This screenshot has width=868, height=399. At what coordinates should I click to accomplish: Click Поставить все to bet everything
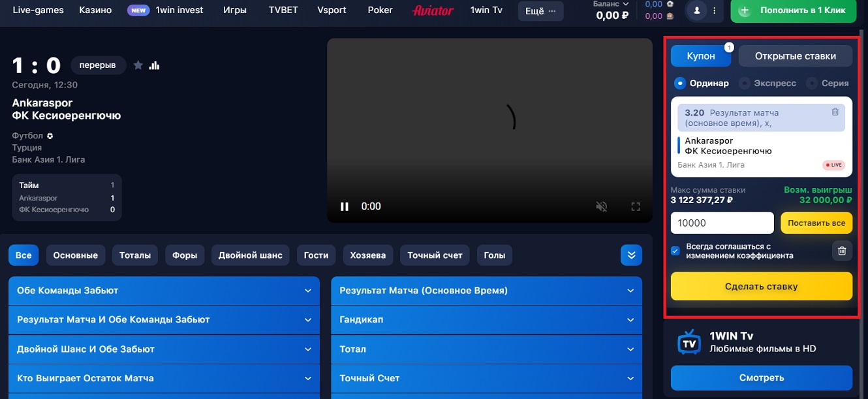click(x=816, y=223)
